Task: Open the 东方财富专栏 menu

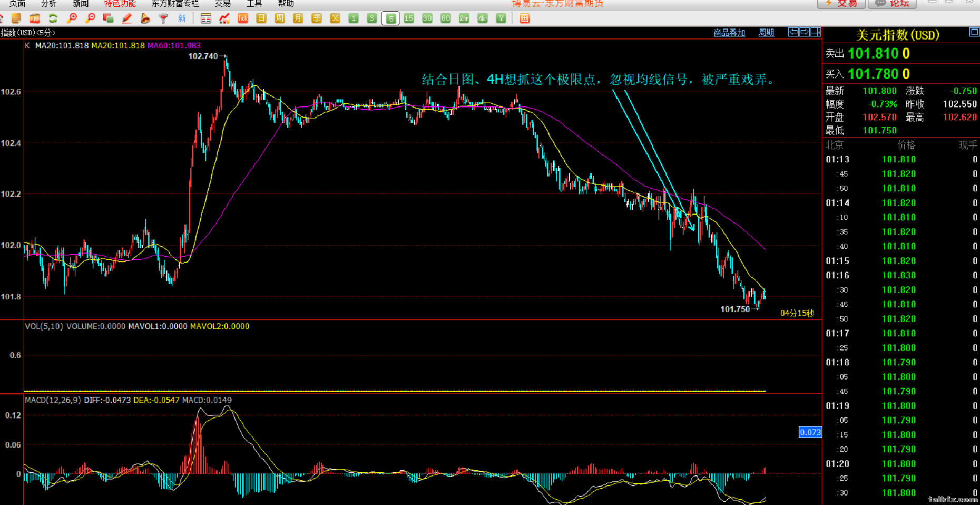Action: pyautogui.click(x=175, y=4)
